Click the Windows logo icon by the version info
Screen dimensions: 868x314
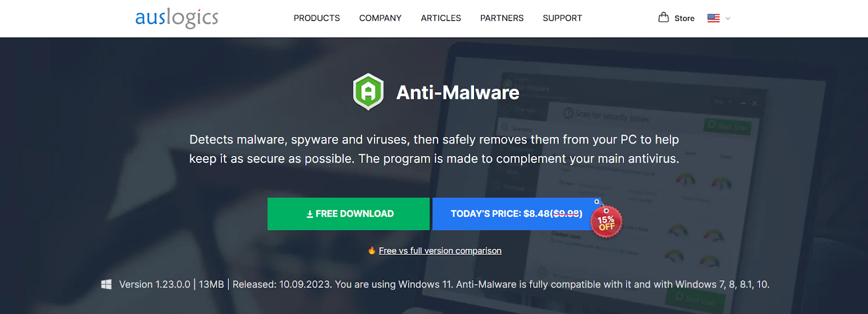point(106,284)
